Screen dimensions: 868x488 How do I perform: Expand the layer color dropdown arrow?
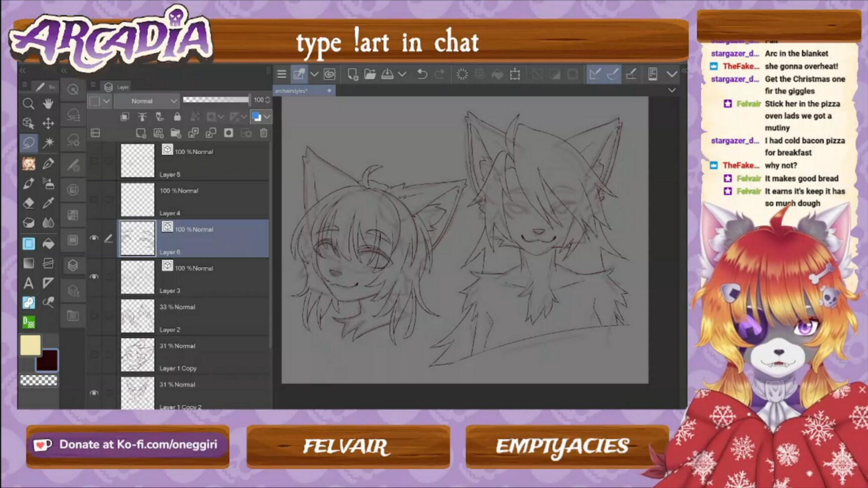(x=267, y=117)
